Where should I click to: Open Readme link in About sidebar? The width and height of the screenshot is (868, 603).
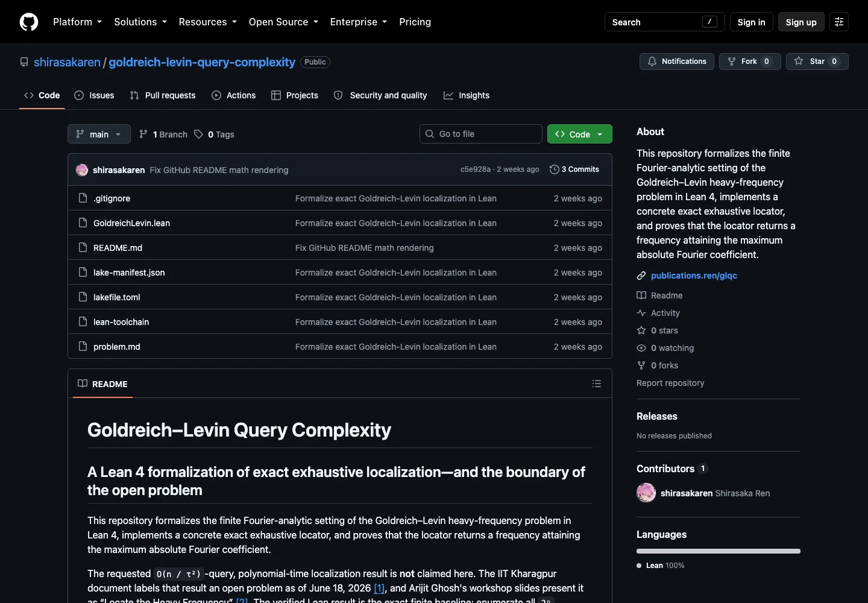(659, 295)
